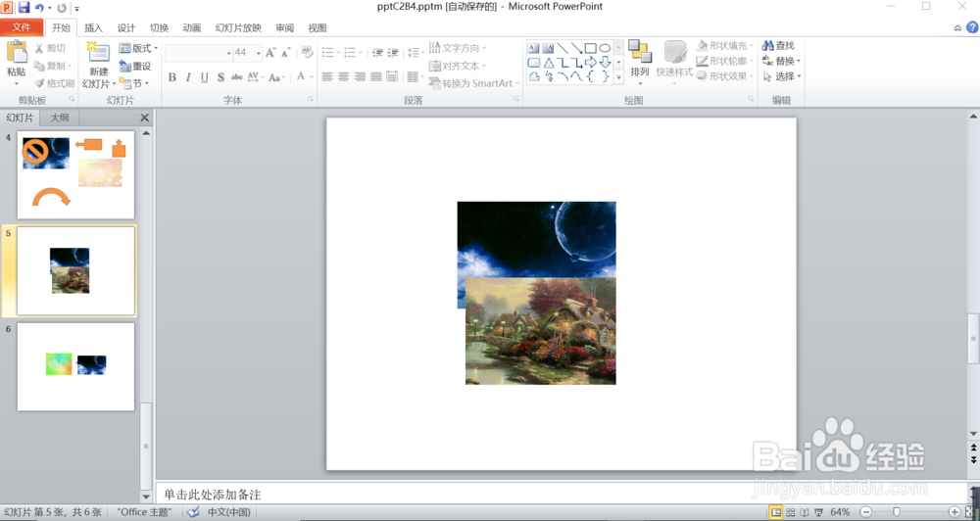The width and height of the screenshot is (980, 521).
Task: Open the Text Direction (文字方向) dropdown
Action: click(458, 48)
